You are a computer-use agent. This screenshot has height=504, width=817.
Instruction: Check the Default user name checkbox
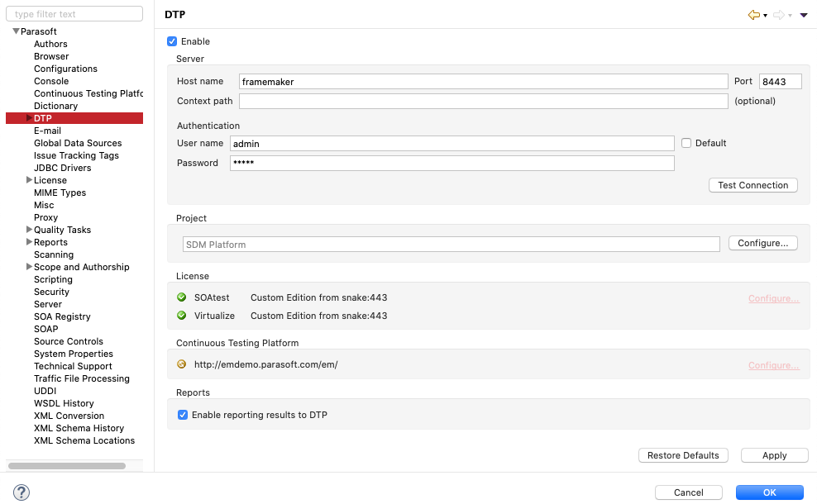(x=686, y=143)
